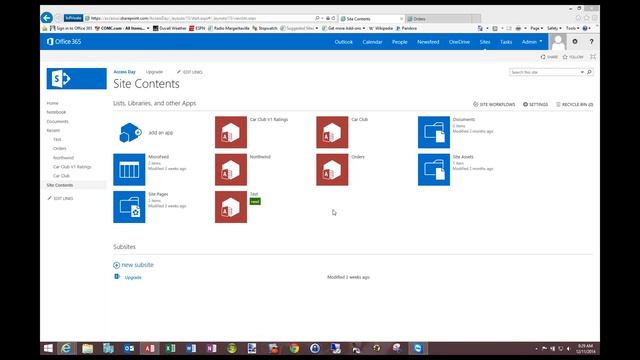Click Upgrade in the top navigation

pyautogui.click(x=154, y=72)
